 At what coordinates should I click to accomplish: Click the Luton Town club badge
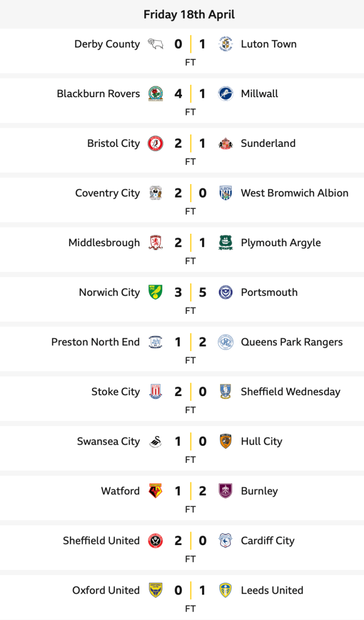coord(225,44)
